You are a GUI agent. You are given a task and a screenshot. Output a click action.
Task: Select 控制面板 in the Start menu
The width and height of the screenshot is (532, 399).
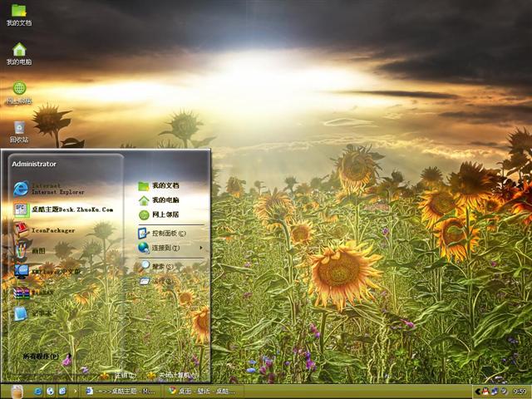tap(166, 234)
